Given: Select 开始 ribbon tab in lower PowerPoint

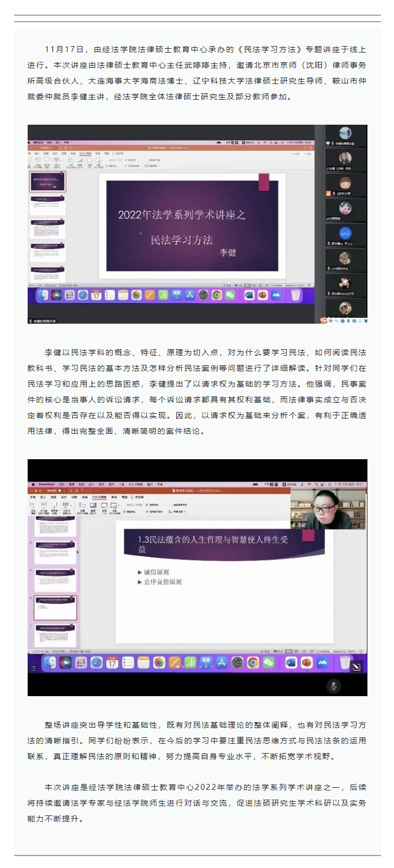Looking at the screenshot, I should [33, 497].
